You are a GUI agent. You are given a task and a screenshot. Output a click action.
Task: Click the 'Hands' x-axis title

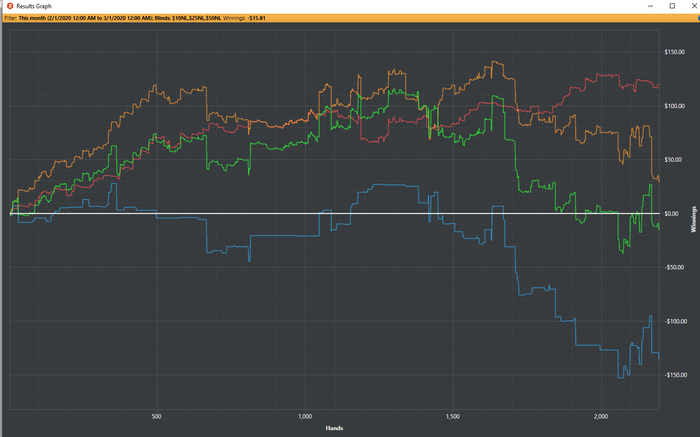point(334,428)
